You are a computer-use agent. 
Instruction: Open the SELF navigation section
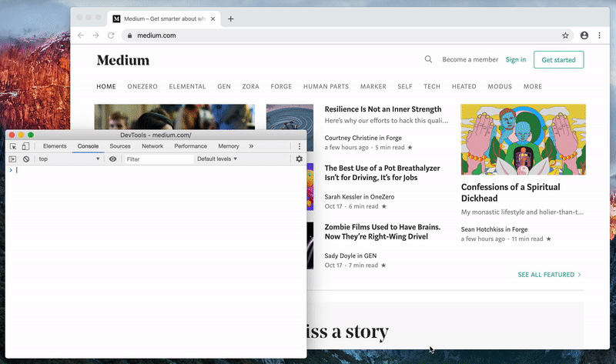pyautogui.click(x=405, y=86)
